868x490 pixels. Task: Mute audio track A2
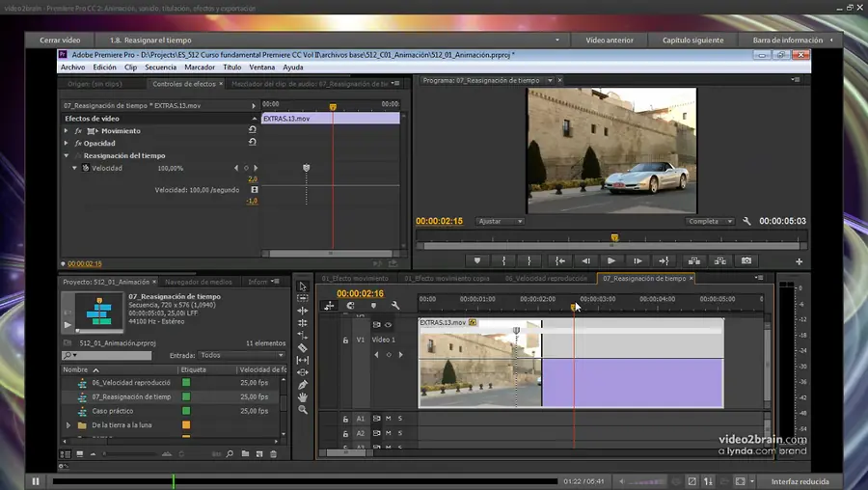pyautogui.click(x=388, y=433)
